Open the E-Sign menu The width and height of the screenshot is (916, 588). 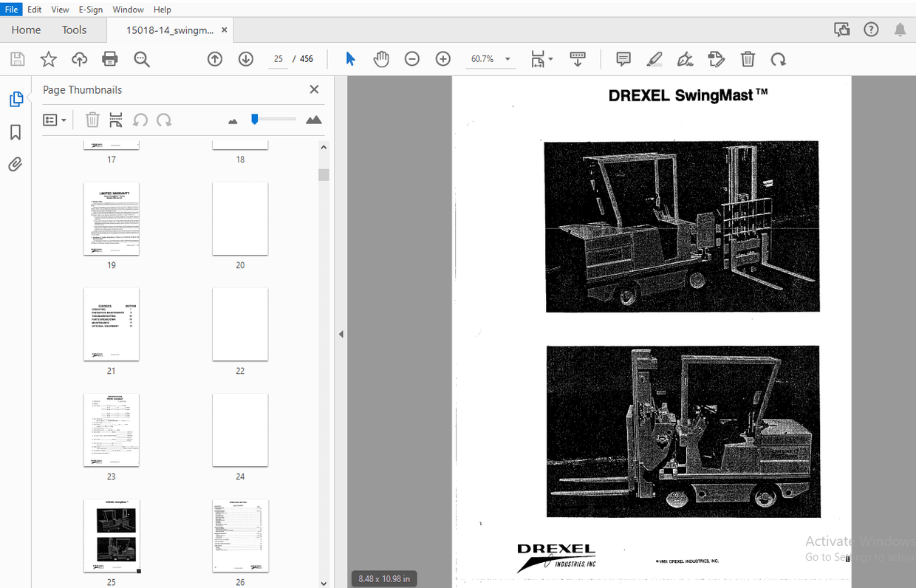click(90, 9)
